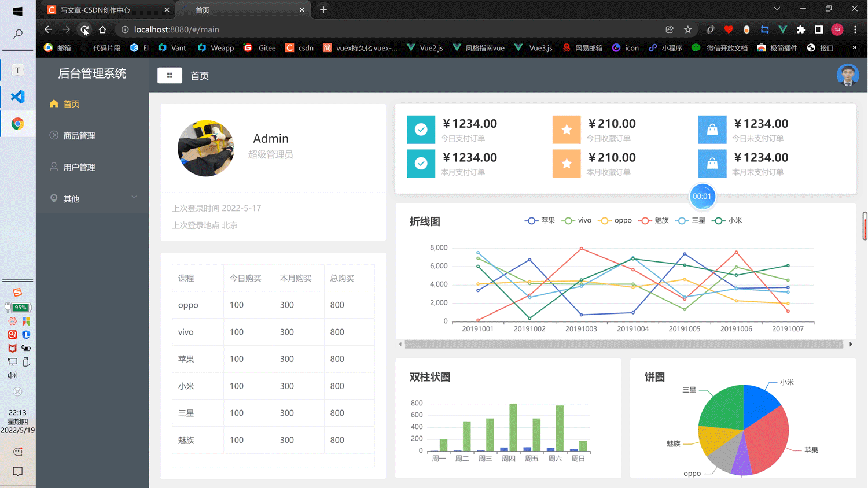Viewport: 868px width, 488px height.
Task: Show more bookmarks with the overflow arrows
Action: tap(855, 48)
